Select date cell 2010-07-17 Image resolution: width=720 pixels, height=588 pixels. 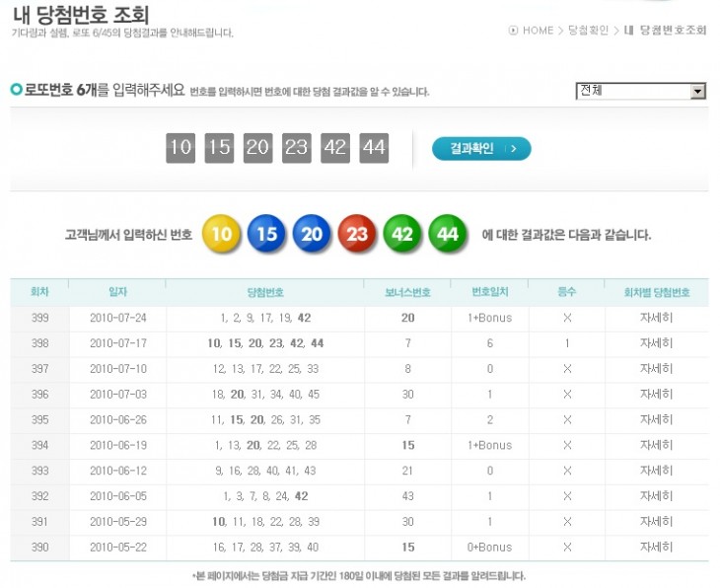click(118, 343)
